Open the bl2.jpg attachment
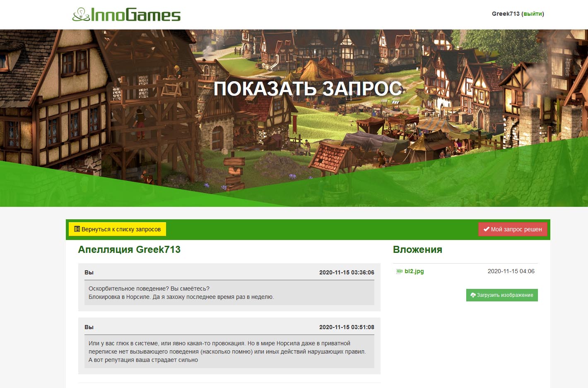The image size is (588, 388). (x=414, y=272)
